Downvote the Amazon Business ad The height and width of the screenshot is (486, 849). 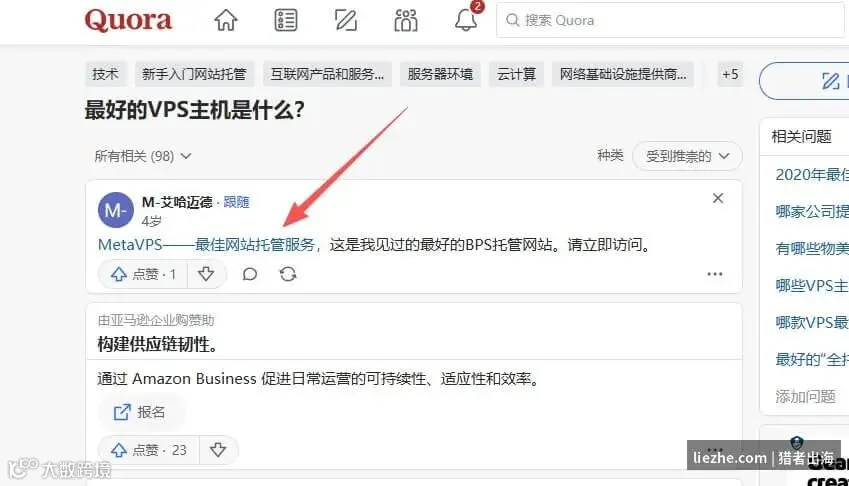pyautogui.click(x=218, y=450)
